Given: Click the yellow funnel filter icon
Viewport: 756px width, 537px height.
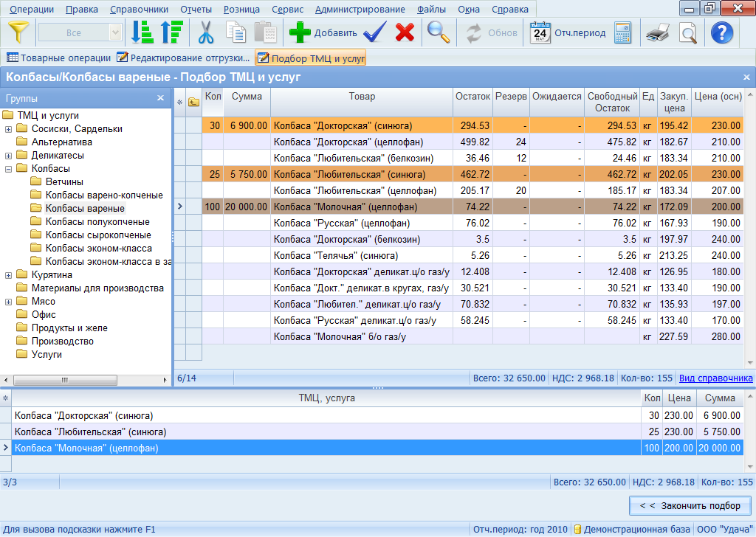Looking at the screenshot, I should (18, 33).
